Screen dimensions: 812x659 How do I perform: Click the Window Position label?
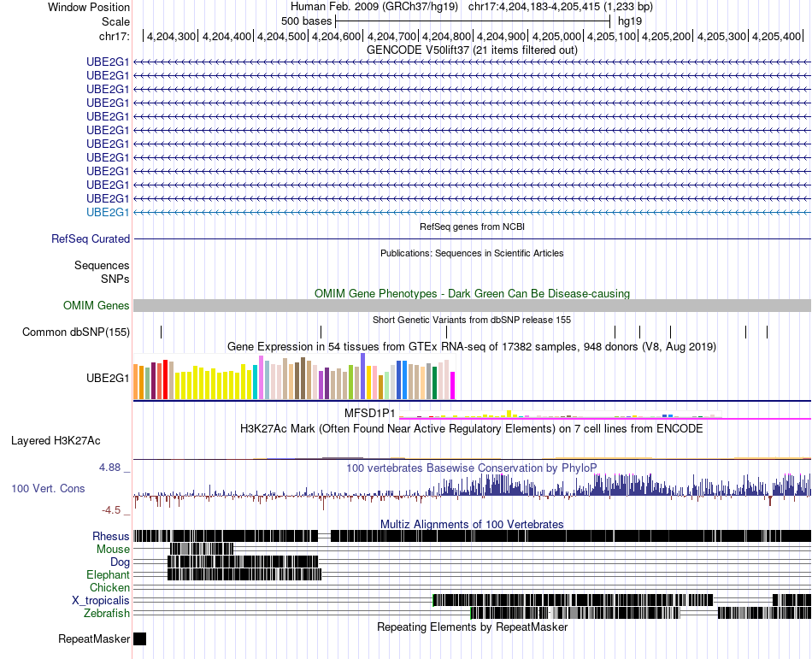point(89,7)
